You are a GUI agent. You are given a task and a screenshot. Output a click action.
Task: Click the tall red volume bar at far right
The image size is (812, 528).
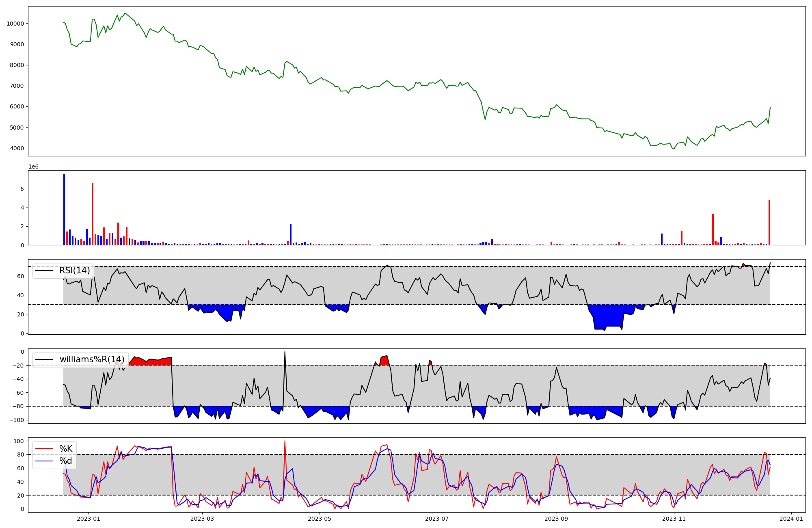click(x=769, y=223)
